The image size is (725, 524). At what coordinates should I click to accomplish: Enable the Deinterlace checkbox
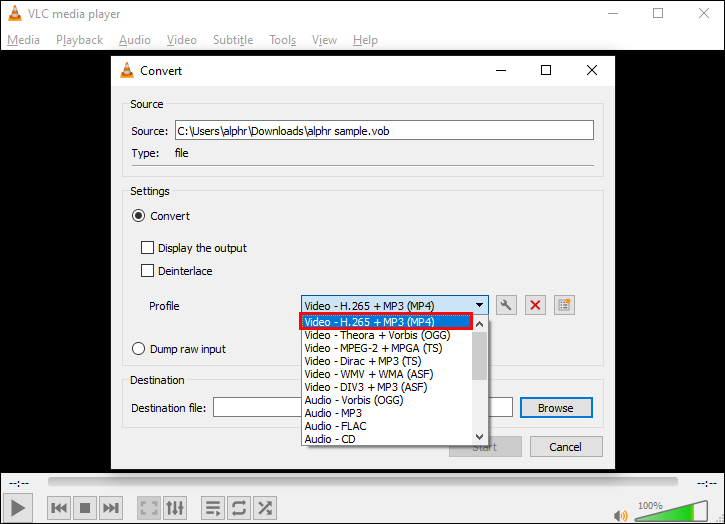click(x=147, y=271)
